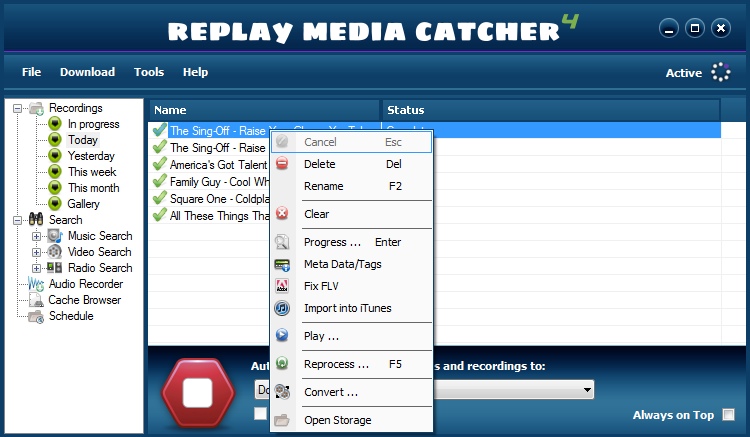750x437 pixels.
Task: Select Reprocess ... menu entry
Action: click(352, 364)
